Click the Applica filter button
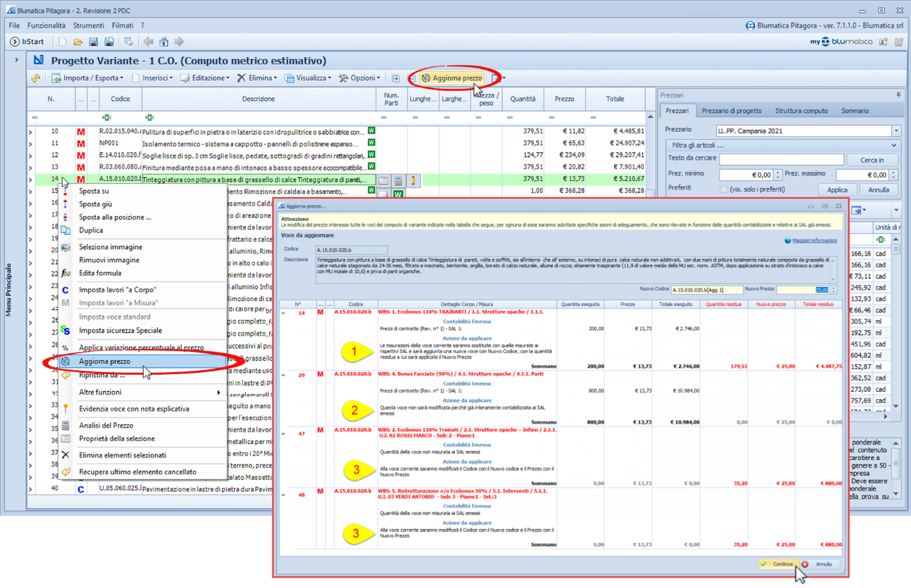The width and height of the screenshot is (911, 588). (x=837, y=190)
